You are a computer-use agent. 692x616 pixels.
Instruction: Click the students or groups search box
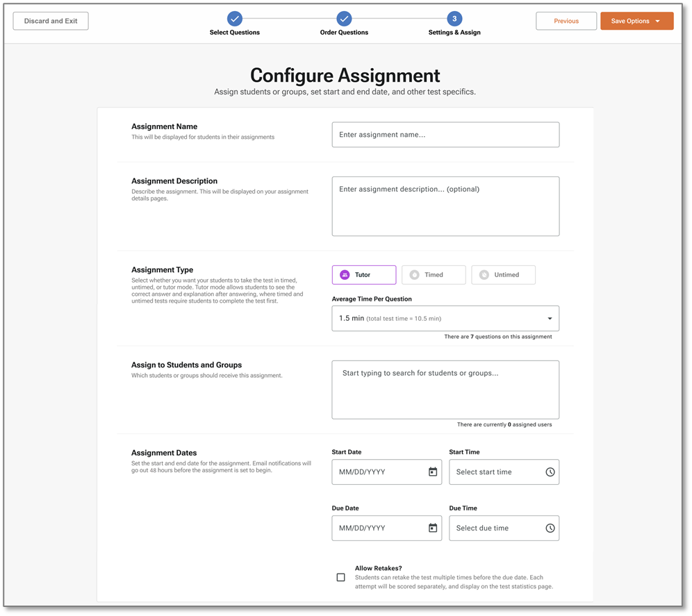tap(445, 389)
